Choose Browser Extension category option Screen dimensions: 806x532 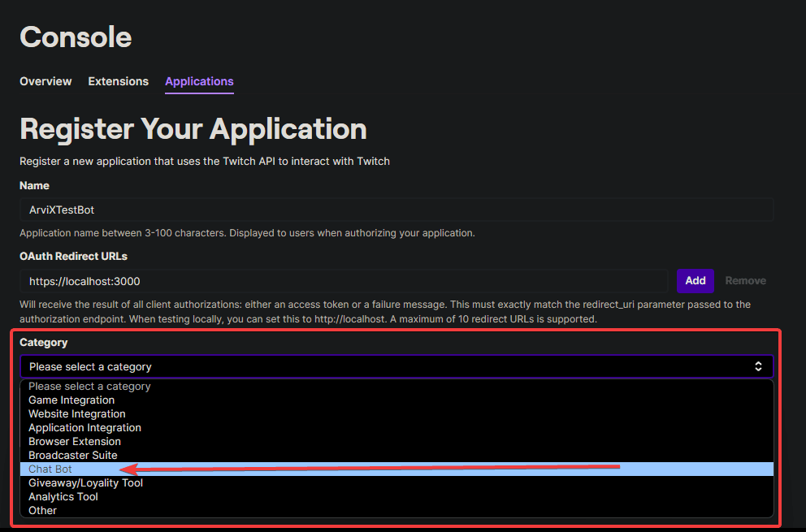coord(396,442)
